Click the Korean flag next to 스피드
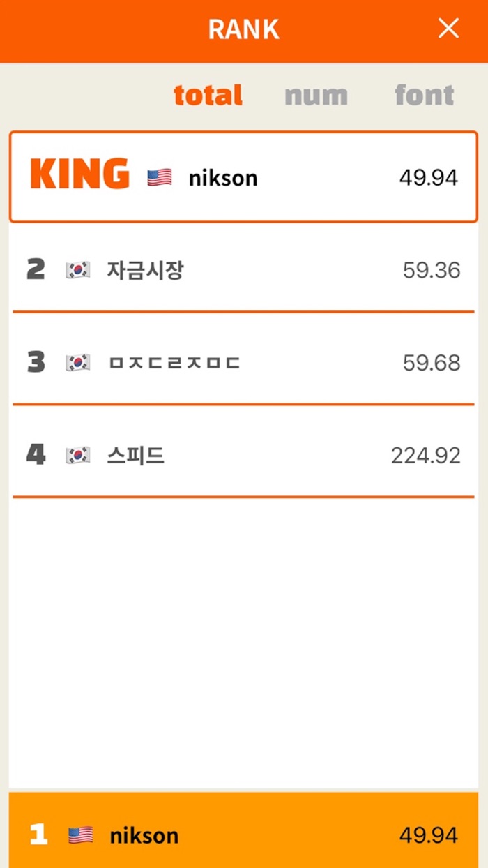The width and height of the screenshot is (488, 868). pos(78,453)
